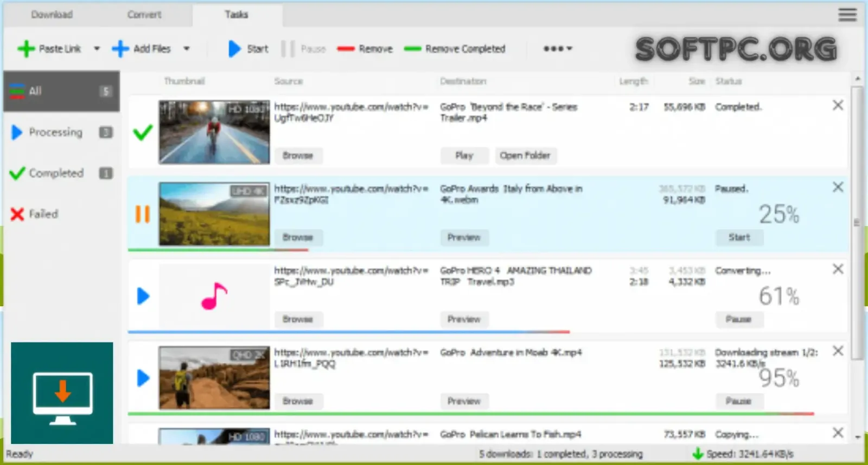Click Browse for the Beyond the Race source
The image size is (868, 465).
pos(298,156)
